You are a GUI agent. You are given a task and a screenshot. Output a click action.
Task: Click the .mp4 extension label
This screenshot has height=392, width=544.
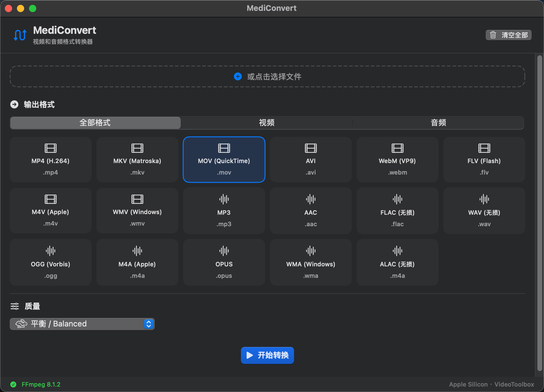pos(50,172)
